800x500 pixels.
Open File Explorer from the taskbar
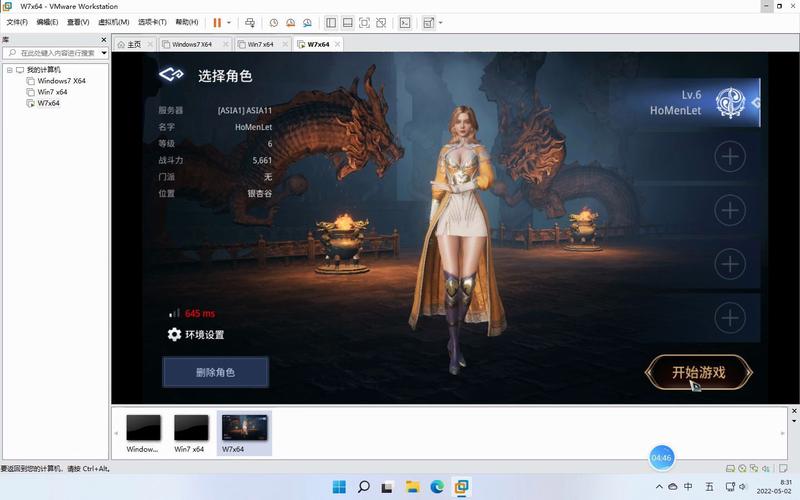(x=413, y=487)
